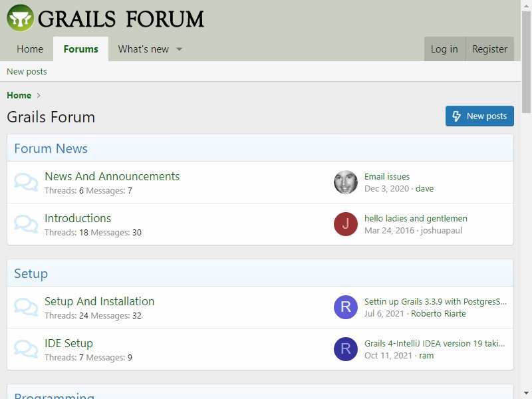Image resolution: width=532 pixels, height=399 pixels.
Task: Click username Roberto Riarte
Action: tap(438, 314)
